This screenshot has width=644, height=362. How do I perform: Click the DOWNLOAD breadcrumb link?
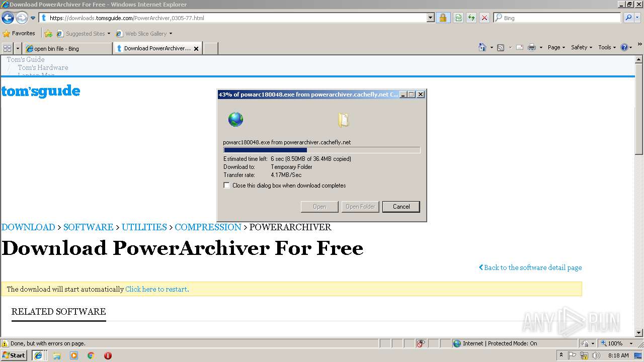pyautogui.click(x=28, y=227)
